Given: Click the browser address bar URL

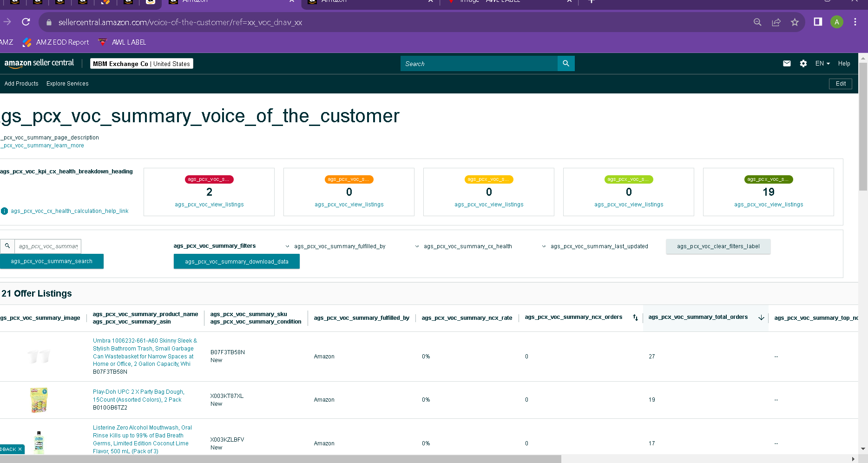Looking at the screenshot, I should (x=180, y=22).
